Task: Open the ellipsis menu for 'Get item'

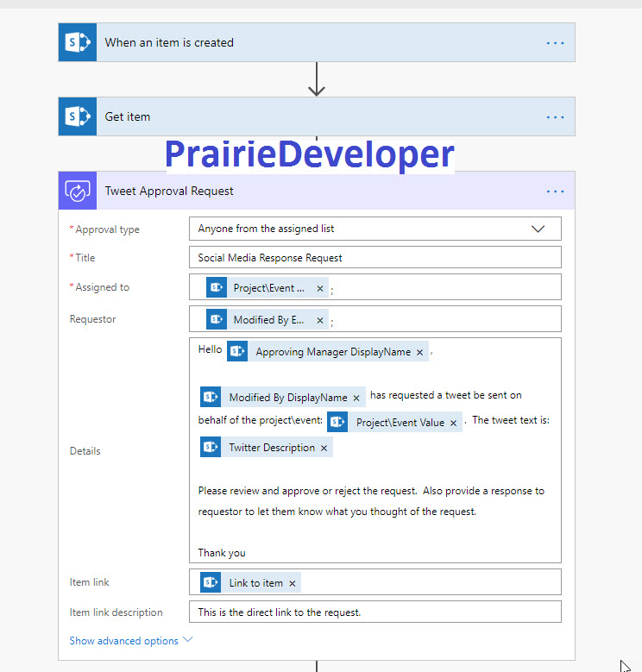Action: coord(555,117)
